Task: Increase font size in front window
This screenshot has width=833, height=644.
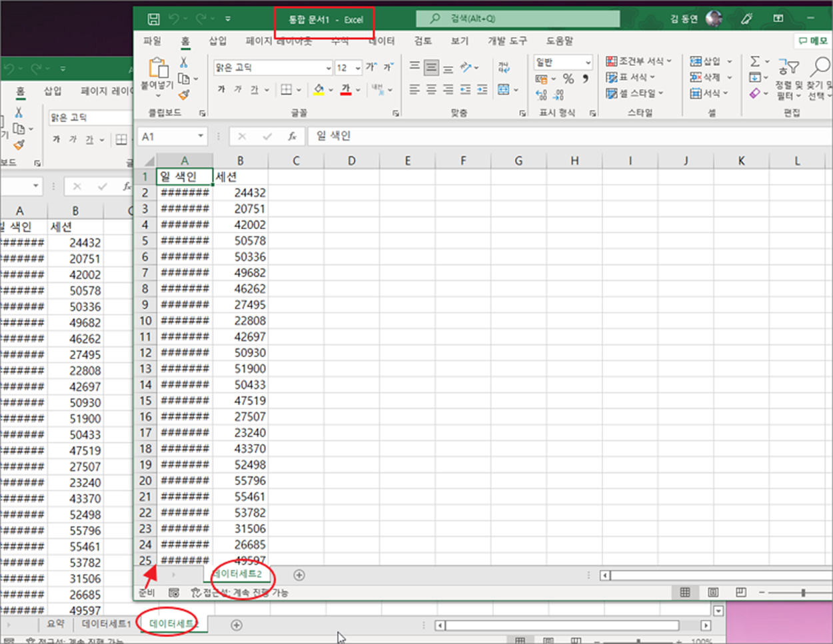Action: pos(371,67)
